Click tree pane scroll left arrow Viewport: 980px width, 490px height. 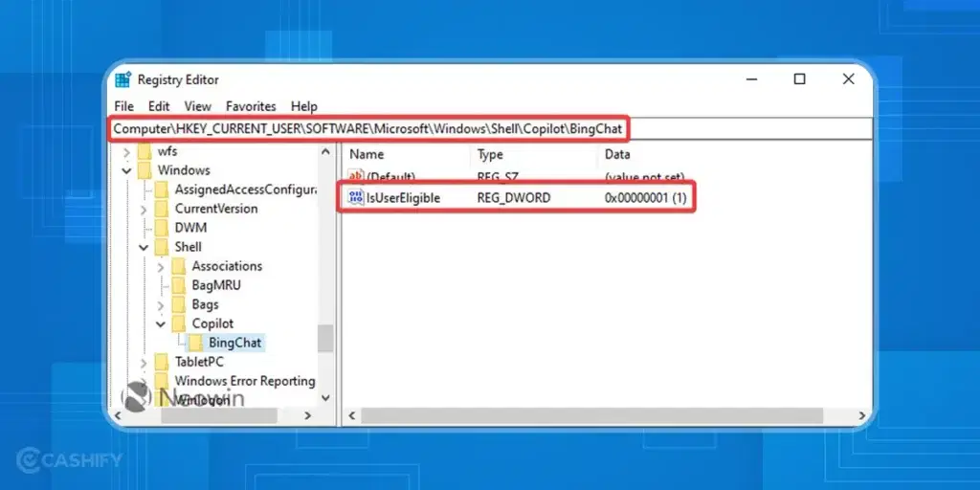point(116,415)
